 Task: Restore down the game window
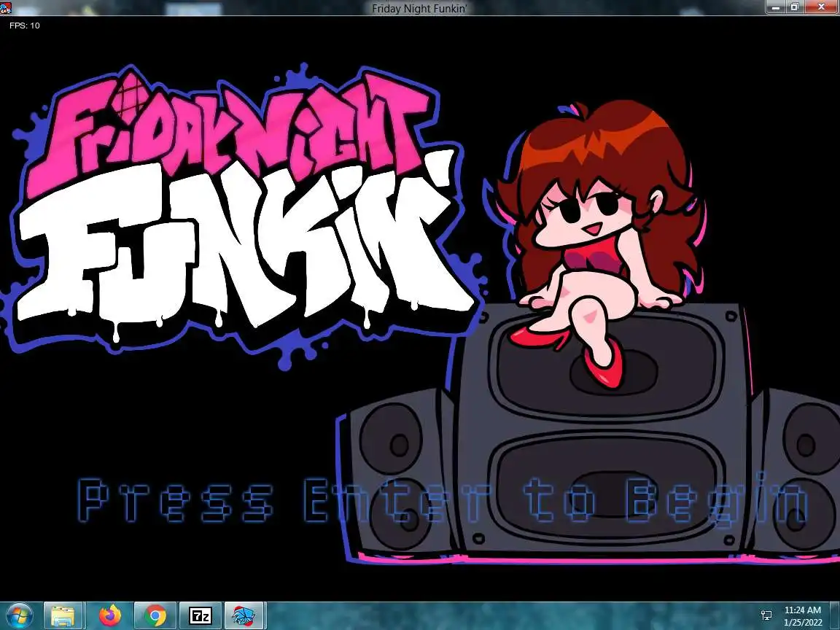click(795, 7)
